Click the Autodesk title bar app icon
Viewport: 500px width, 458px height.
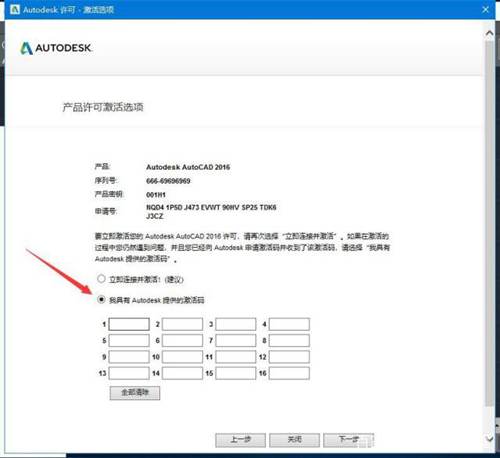[15, 9]
